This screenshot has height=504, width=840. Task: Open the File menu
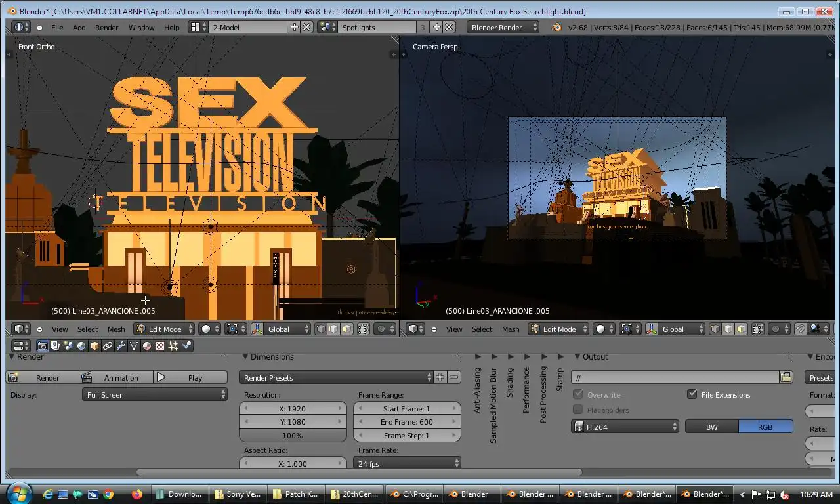57,27
